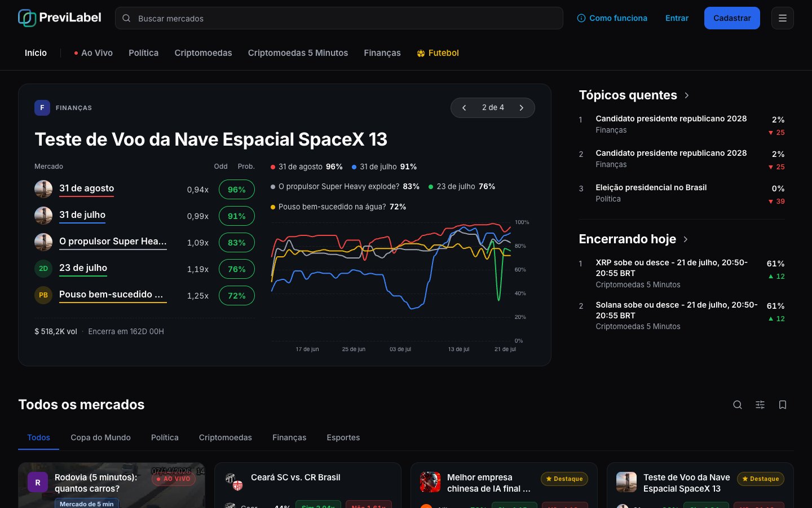The image size is (812, 508).
Task: Click the info icon beside Como funciona
Action: pyautogui.click(x=581, y=18)
